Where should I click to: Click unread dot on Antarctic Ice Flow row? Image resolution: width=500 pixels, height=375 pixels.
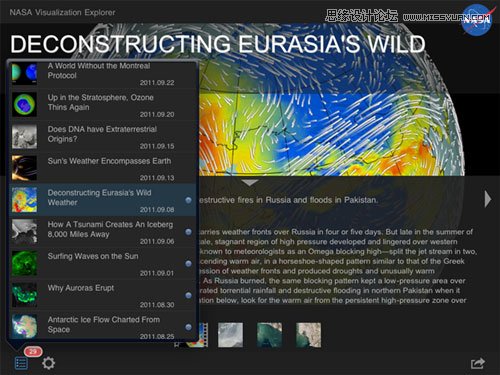pyautogui.click(x=188, y=327)
